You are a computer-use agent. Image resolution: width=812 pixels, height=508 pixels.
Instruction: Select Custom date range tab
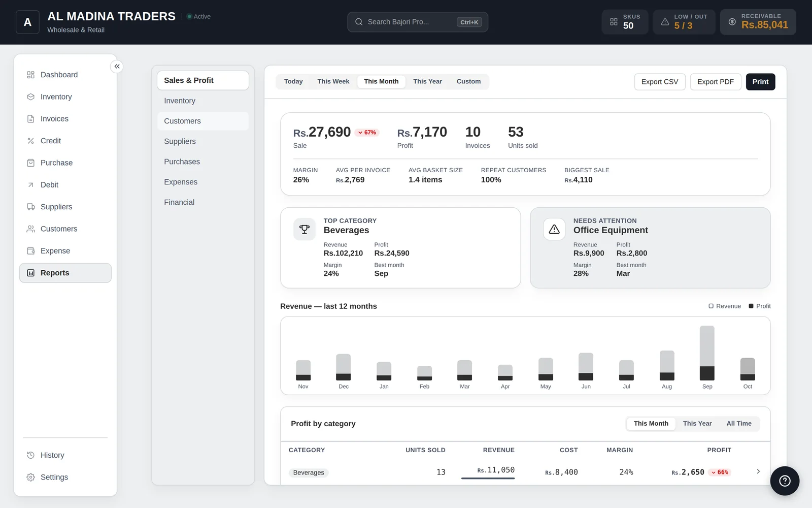tap(468, 81)
